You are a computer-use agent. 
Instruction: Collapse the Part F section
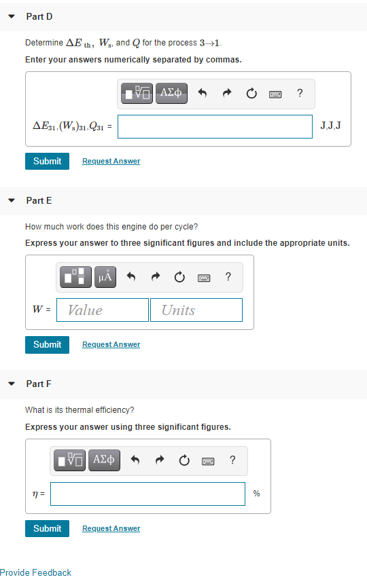click(12, 384)
